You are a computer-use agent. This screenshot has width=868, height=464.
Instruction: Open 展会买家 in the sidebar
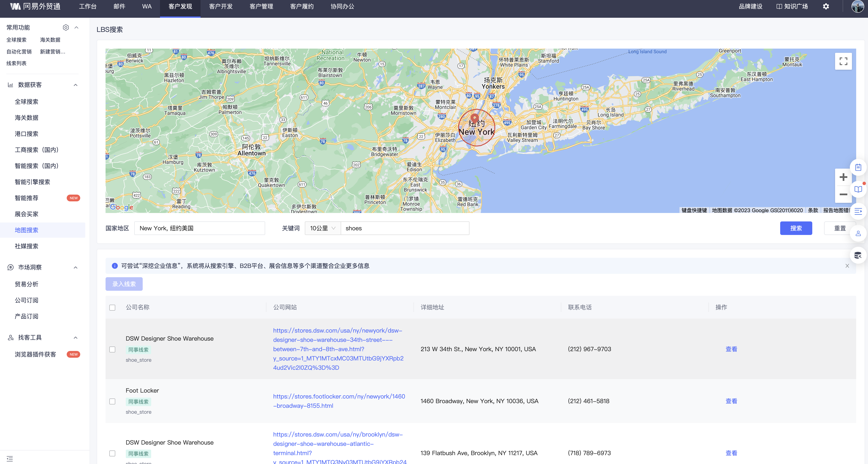coord(27,214)
